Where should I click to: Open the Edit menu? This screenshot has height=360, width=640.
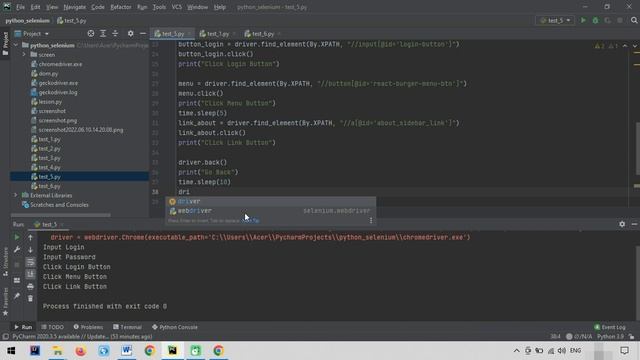point(36,7)
